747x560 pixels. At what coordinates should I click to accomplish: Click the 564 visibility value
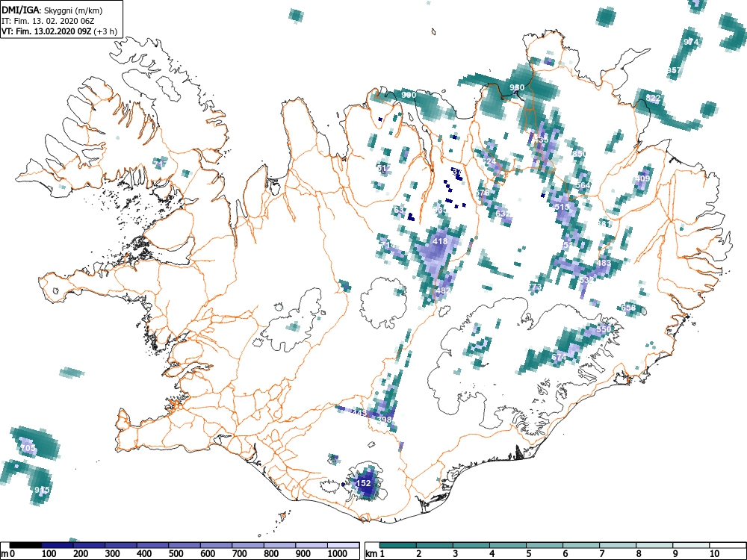click(x=583, y=185)
